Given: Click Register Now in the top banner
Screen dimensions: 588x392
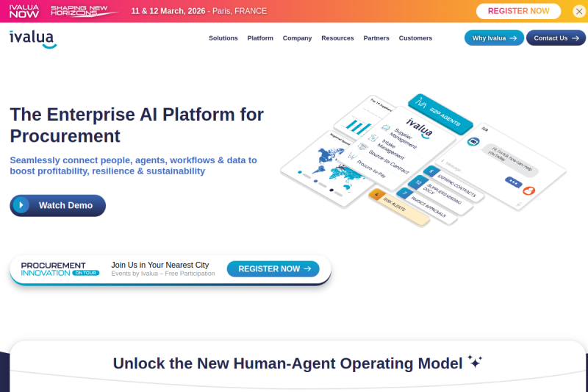Looking at the screenshot, I should (518, 11).
